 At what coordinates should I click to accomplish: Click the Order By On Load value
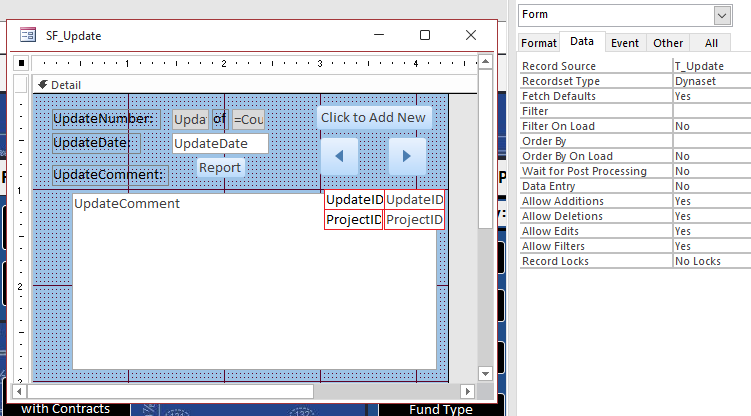[712, 156]
